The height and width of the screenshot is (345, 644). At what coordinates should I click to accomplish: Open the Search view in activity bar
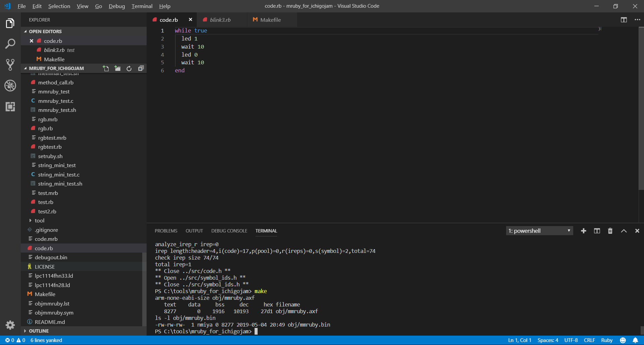tap(10, 44)
